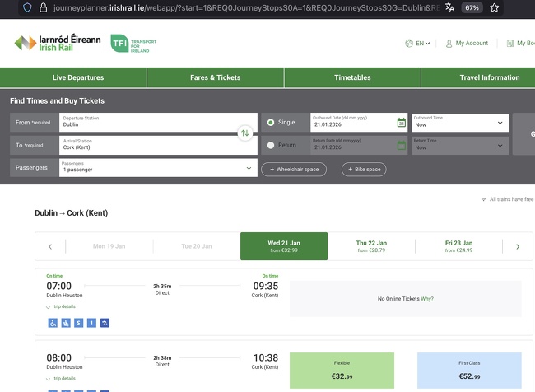The image size is (535, 392).
Task: Choose the Flexible fare for €32.99
Action: (x=342, y=371)
